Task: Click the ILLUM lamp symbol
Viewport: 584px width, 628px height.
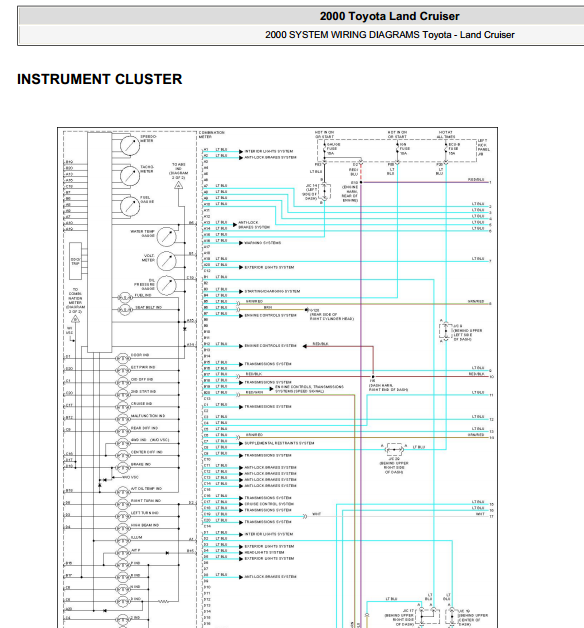Action: point(123,541)
